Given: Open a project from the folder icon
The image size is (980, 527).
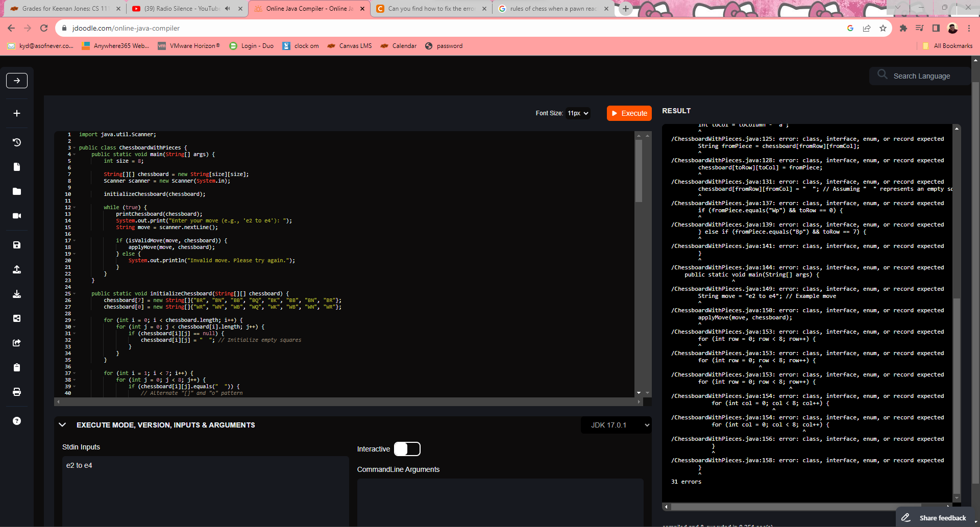Looking at the screenshot, I should coord(16,191).
